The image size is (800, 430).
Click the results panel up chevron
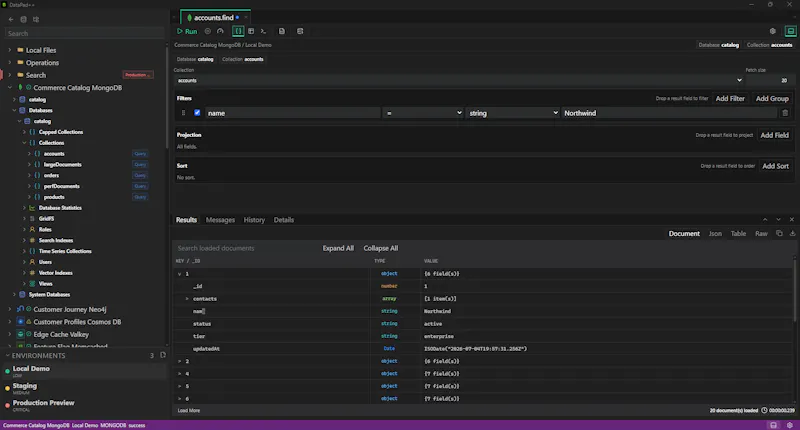(765, 219)
